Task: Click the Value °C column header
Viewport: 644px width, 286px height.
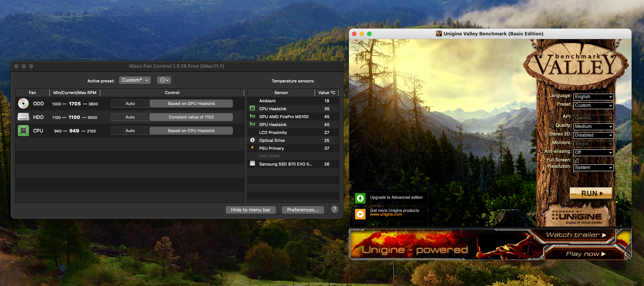Action: [327, 93]
